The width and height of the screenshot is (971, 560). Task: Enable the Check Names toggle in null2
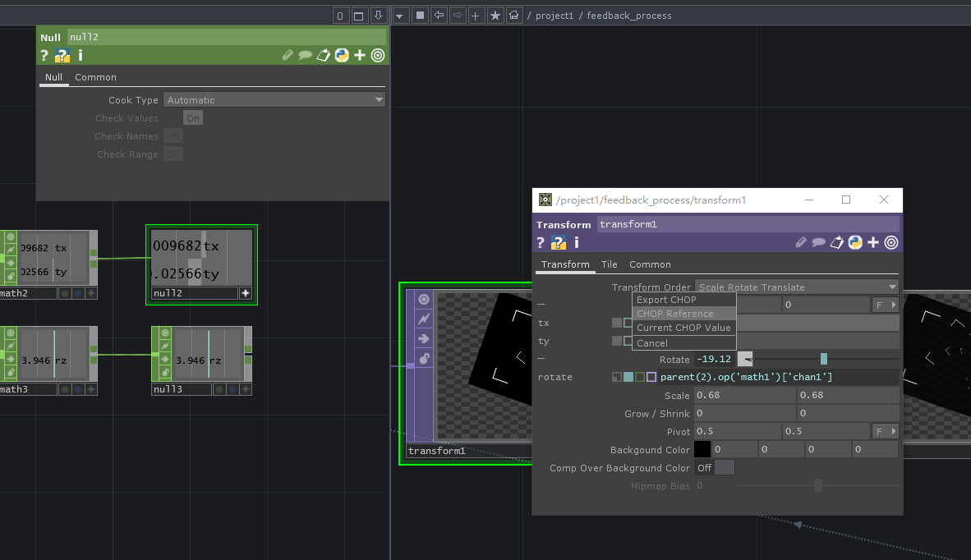point(173,135)
